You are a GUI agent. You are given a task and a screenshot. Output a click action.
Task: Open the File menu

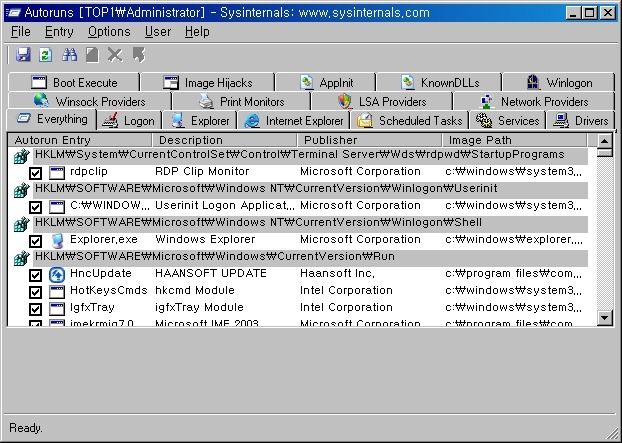[x=21, y=32]
